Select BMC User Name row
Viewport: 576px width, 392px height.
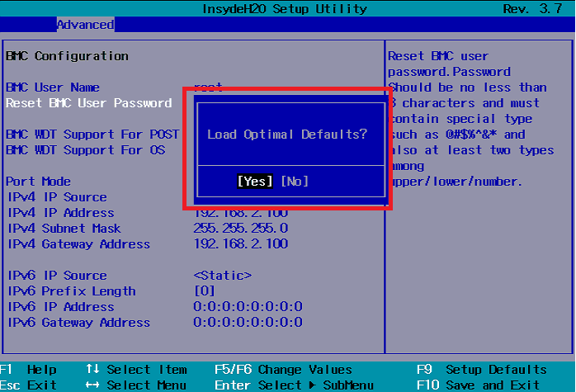point(53,87)
